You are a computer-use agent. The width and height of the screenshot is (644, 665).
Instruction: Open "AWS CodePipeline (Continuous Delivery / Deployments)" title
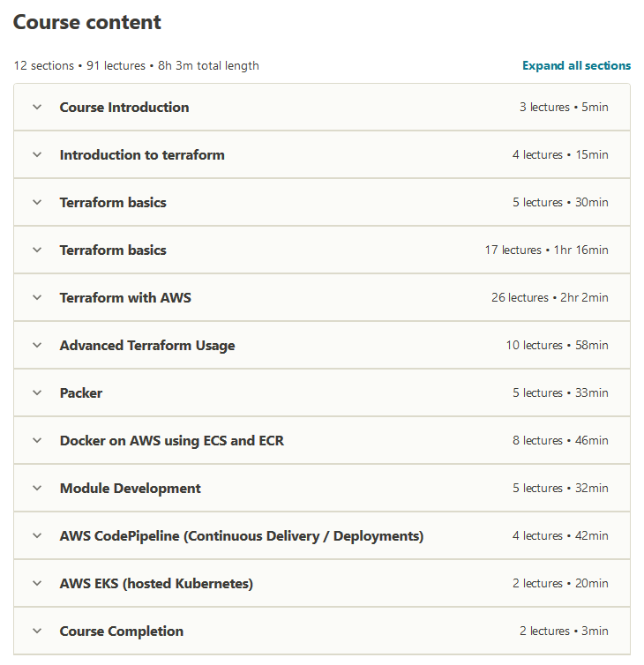click(x=242, y=535)
